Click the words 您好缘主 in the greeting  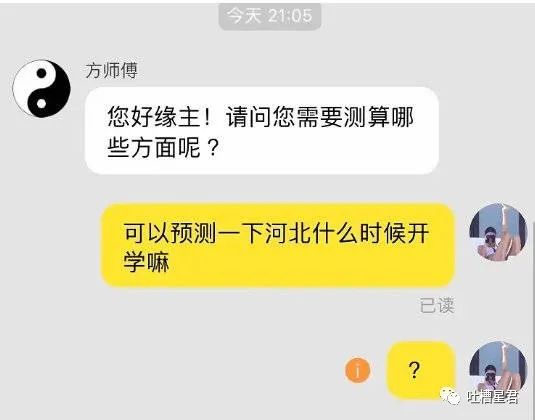154,117
